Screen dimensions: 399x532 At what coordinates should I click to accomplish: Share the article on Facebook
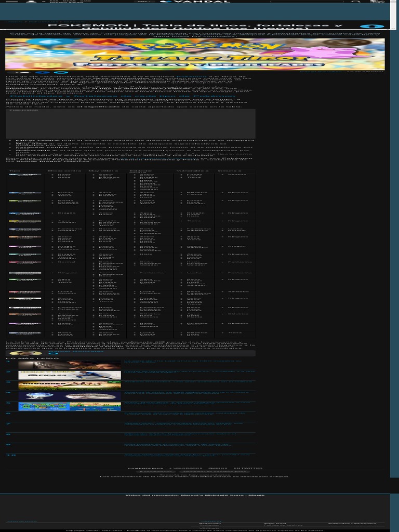pos(42,72)
